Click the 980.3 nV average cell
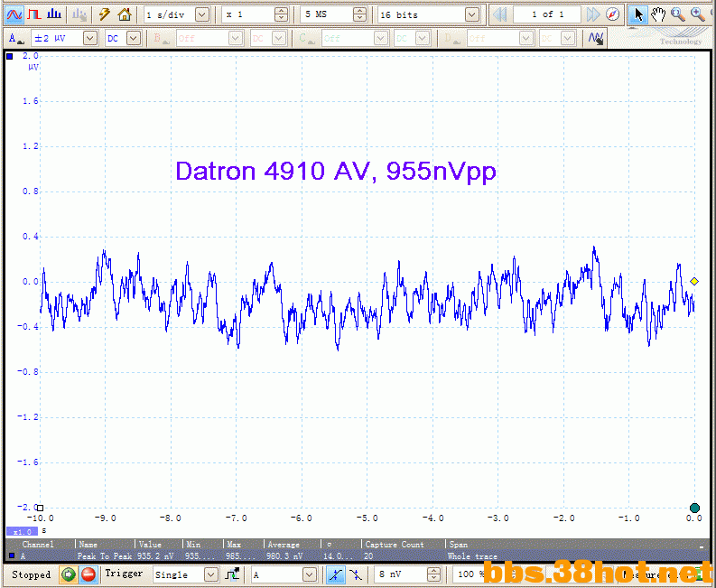This screenshot has width=716, height=588. [x=284, y=556]
